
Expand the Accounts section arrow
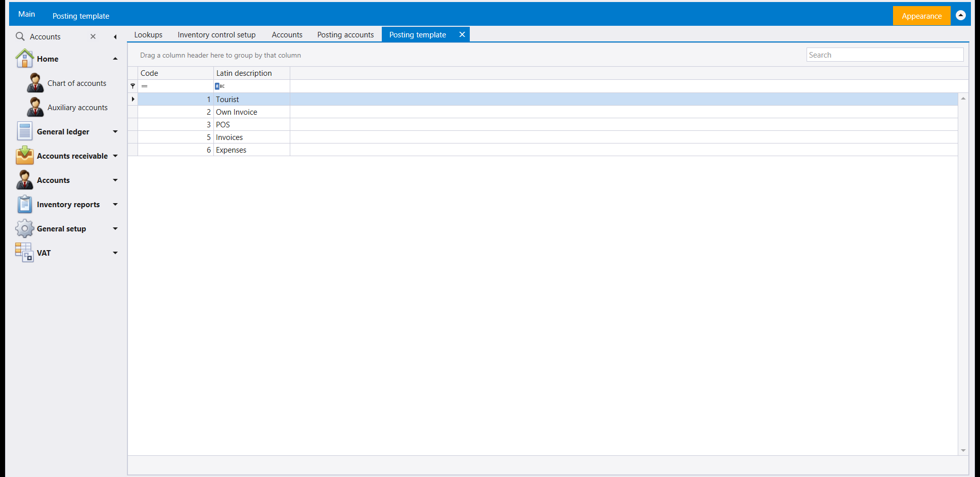coord(115,180)
